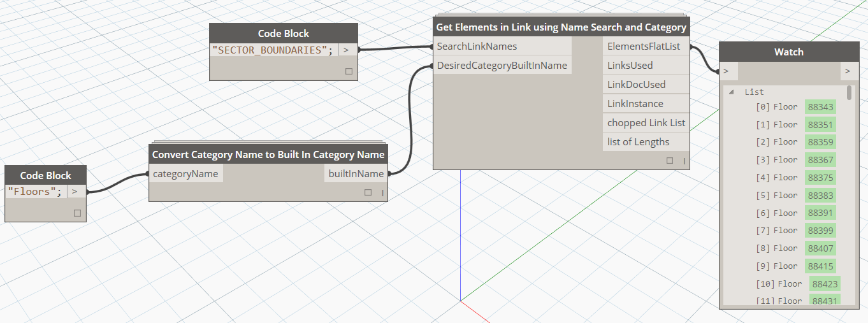Click the preview square on Floors Code Block
Image resolution: width=868 pixels, height=323 pixels.
coord(77,213)
